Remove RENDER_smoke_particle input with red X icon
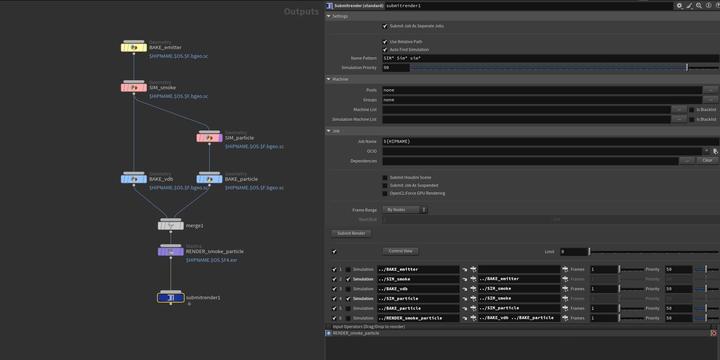This screenshot has width=720, height=360. click(714, 333)
